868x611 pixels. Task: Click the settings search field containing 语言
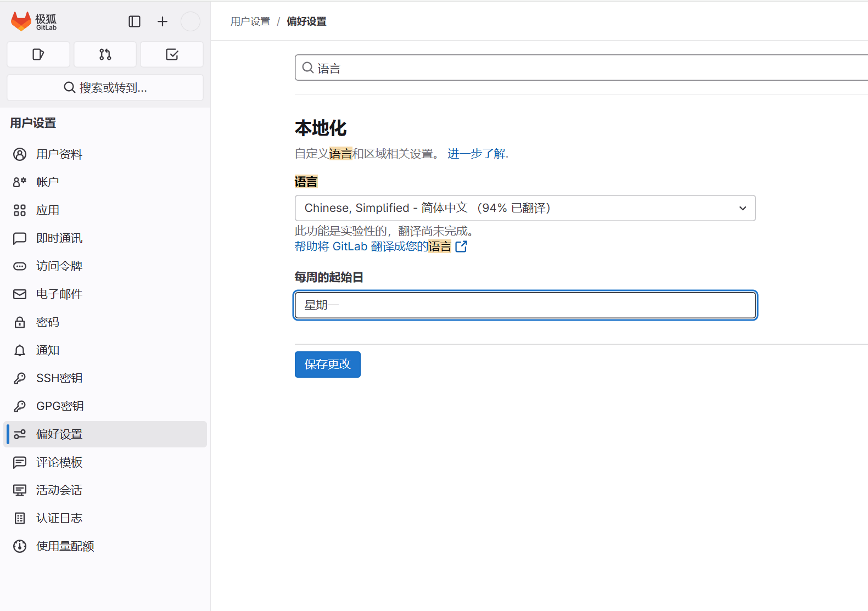pos(581,68)
